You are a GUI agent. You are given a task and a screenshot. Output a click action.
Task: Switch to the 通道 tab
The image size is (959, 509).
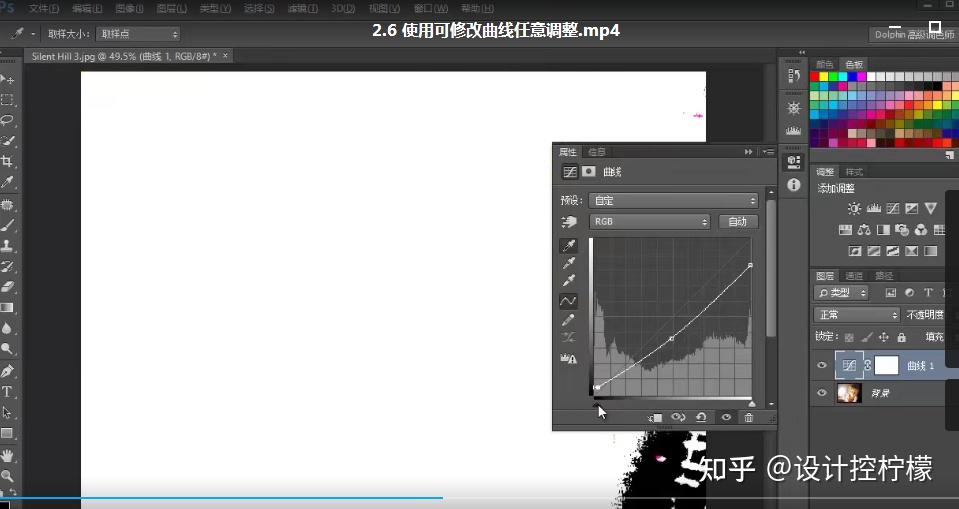tap(854, 276)
